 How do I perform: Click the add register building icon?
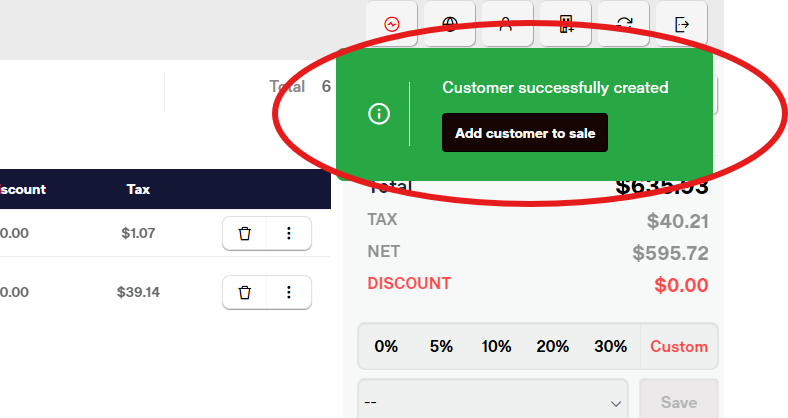(x=565, y=24)
